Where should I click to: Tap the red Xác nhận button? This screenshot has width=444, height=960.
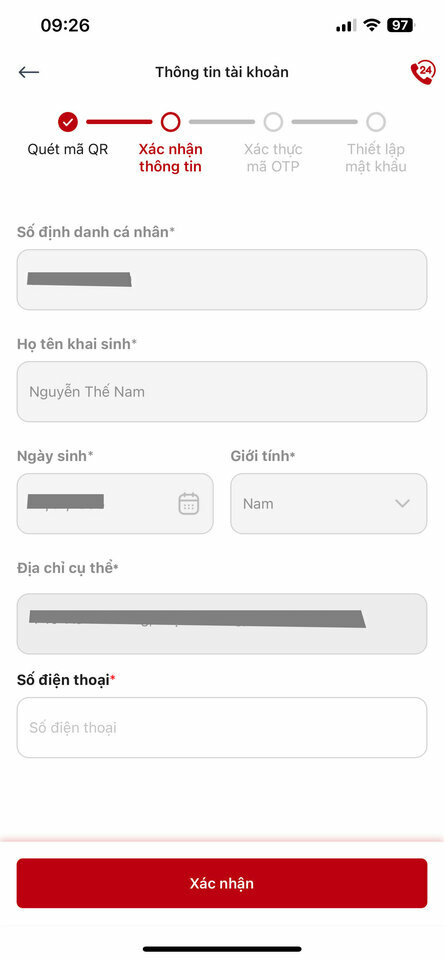(222, 883)
